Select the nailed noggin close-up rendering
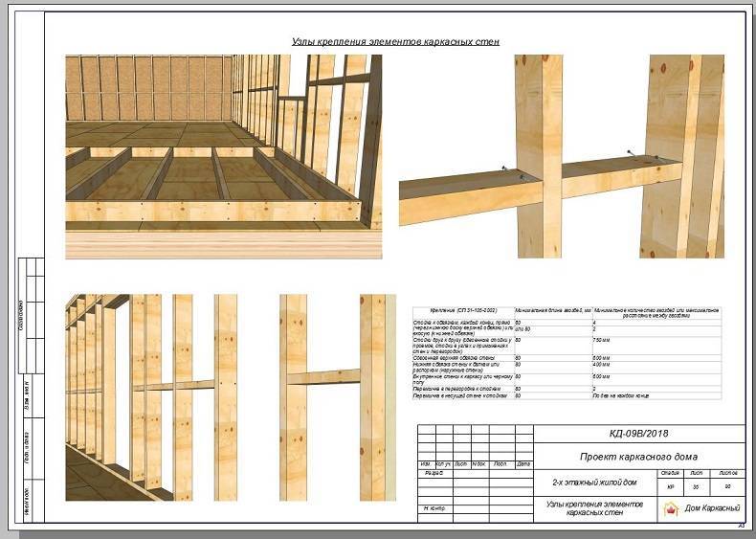The image size is (756, 539). 562,156
